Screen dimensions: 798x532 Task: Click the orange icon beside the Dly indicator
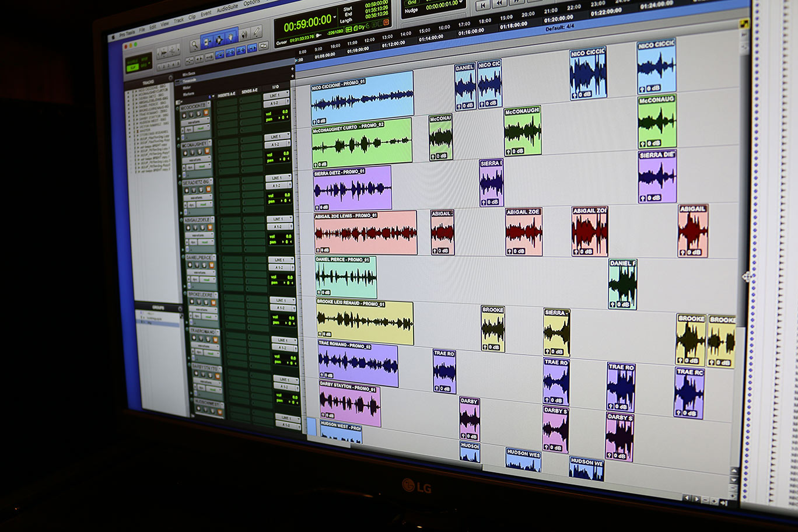pos(386,22)
